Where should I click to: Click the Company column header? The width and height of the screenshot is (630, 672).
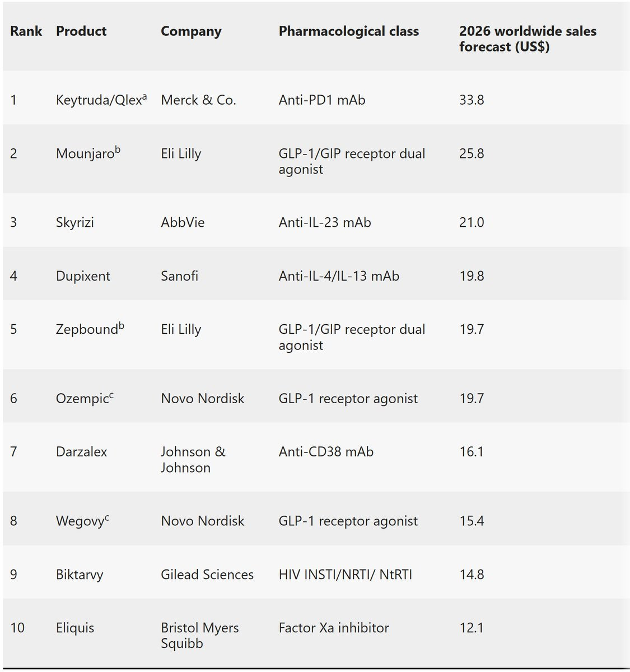tap(191, 31)
